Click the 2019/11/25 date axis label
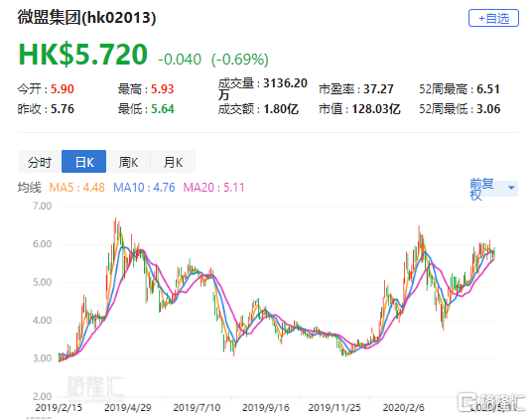 pos(334,407)
